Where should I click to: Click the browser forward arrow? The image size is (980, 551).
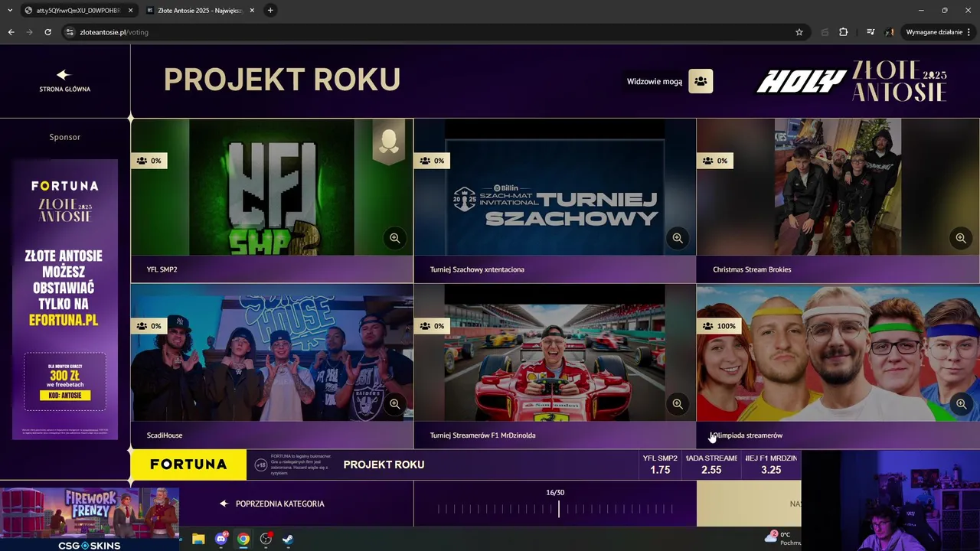[x=29, y=32]
